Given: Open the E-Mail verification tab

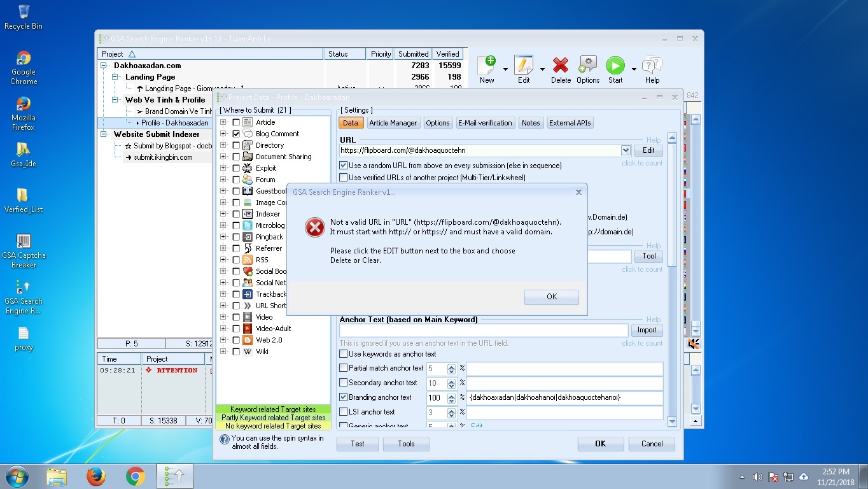Looking at the screenshot, I should (486, 123).
